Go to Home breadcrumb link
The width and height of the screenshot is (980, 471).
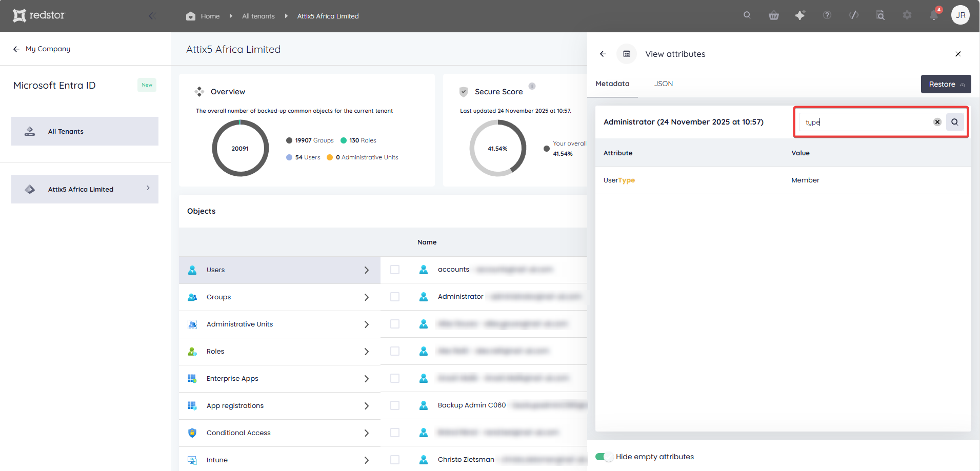(210, 16)
